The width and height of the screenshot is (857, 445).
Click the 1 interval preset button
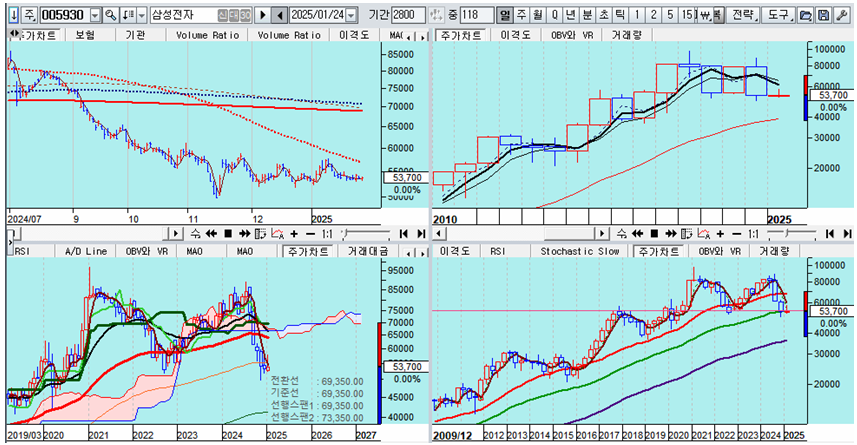[637, 15]
